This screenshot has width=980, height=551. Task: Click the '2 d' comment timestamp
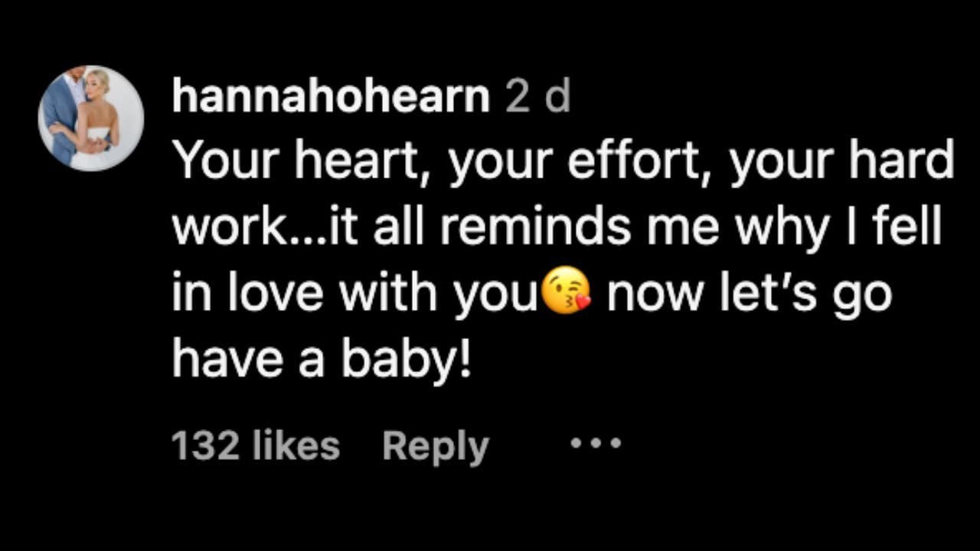(537, 98)
